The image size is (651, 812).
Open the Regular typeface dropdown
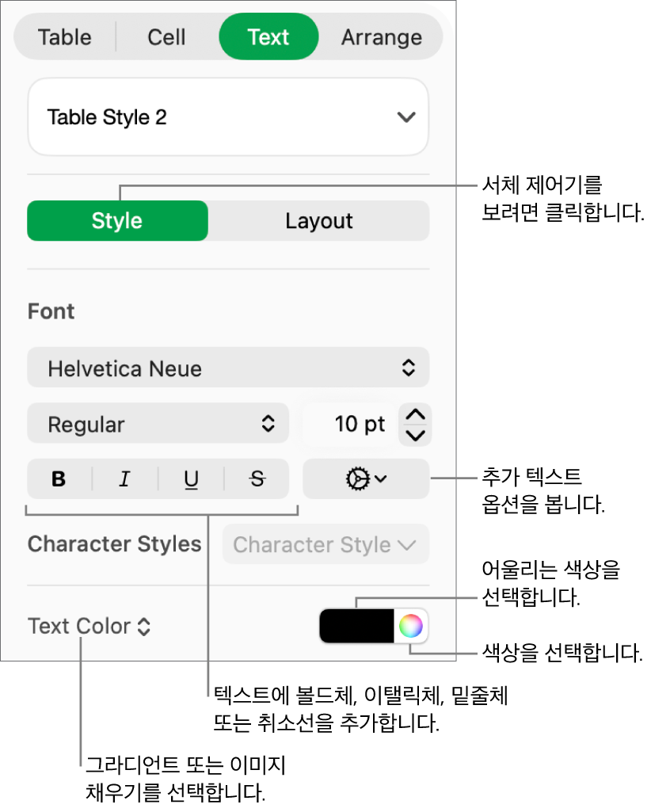158,424
